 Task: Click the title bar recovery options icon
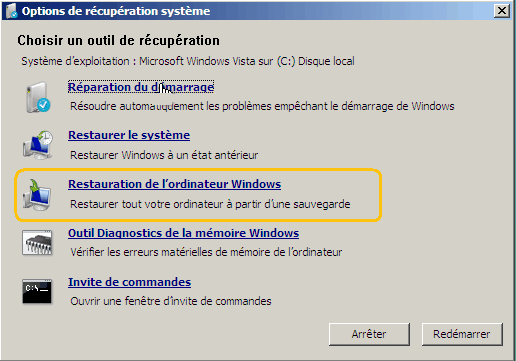click(11, 11)
